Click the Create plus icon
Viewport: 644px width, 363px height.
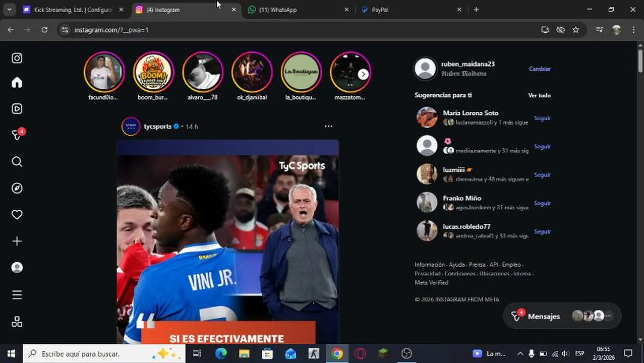click(17, 241)
